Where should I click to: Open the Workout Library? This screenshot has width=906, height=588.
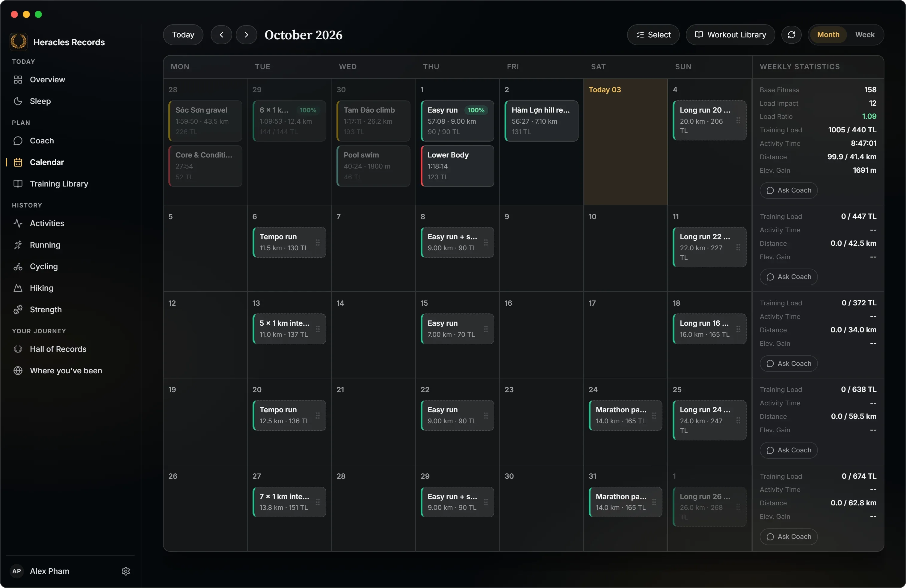(730, 35)
